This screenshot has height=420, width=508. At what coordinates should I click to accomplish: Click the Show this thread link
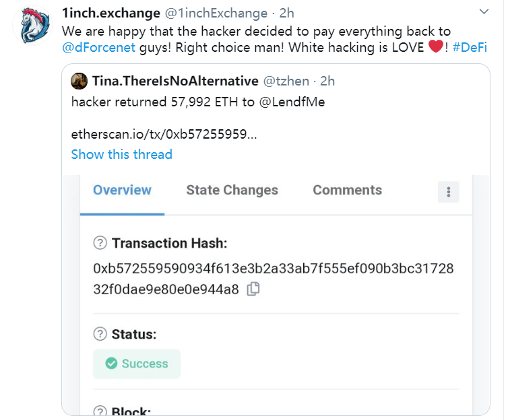[x=121, y=154]
